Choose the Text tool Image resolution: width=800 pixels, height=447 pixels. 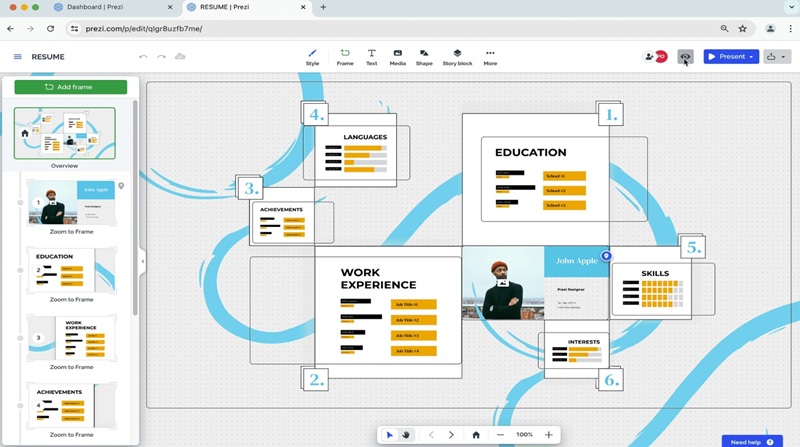[371, 57]
